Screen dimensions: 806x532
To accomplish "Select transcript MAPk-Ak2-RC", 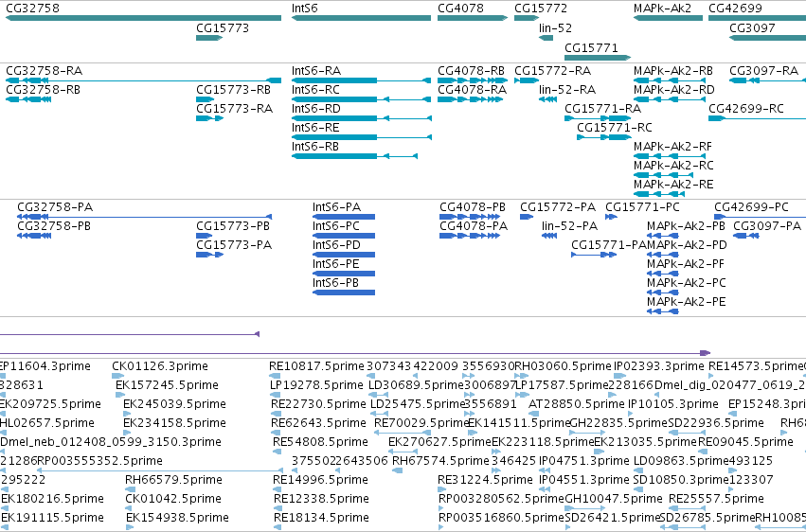I will tap(673, 166).
